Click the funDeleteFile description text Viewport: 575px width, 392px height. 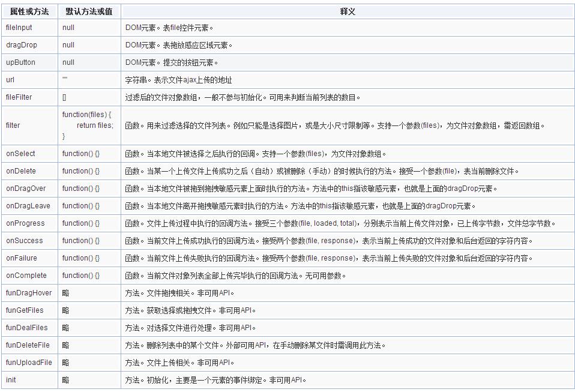(255, 345)
